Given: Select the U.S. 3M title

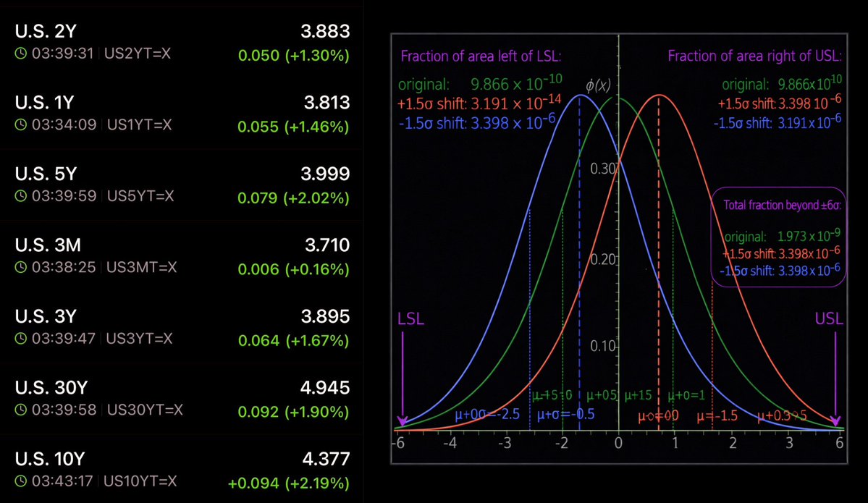Looking at the screenshot, I should coord(49,245).
